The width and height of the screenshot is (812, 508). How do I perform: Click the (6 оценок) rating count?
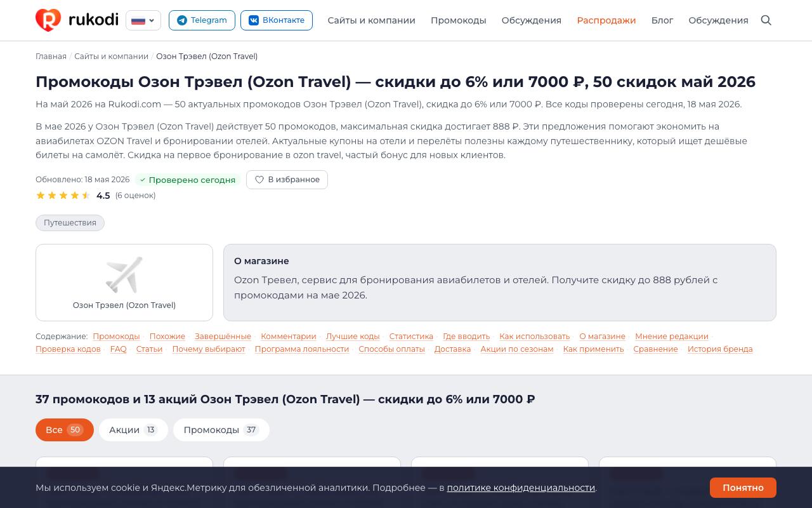(x=135, y=196)
